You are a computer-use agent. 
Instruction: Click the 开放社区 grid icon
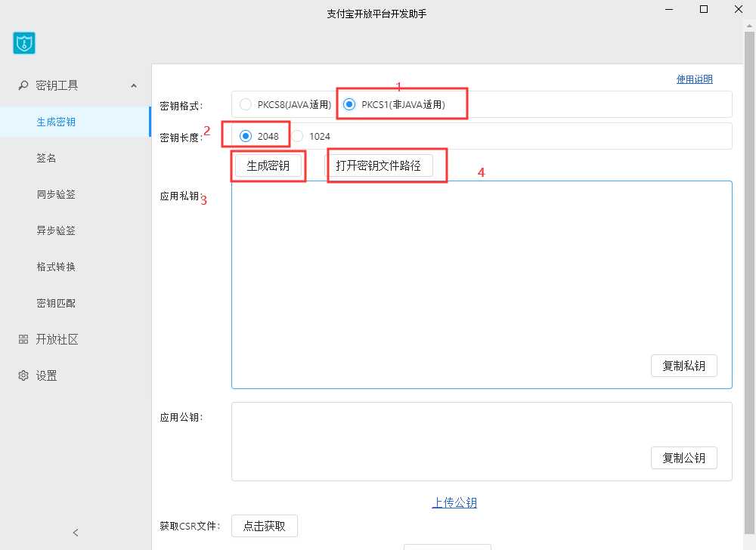tap(23, 339)
